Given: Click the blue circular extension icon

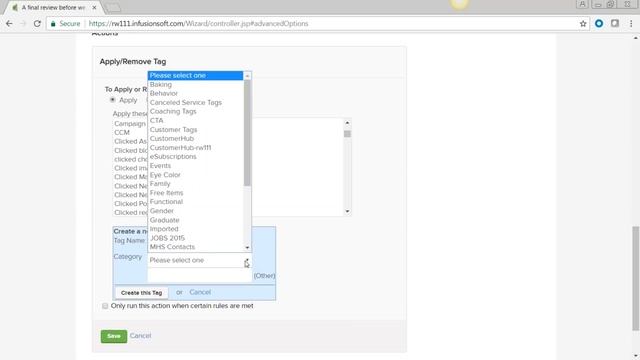Looking at the screenshot, I should (599, 24).
